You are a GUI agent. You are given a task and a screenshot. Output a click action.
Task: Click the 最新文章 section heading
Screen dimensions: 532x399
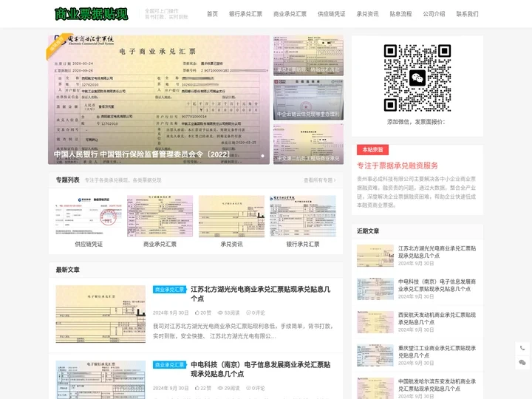tap(67, 270)
